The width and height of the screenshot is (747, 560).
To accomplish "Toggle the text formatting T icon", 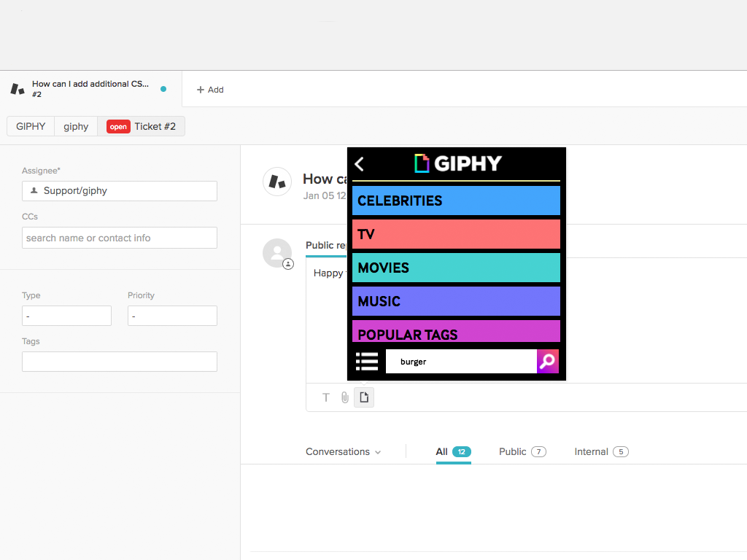I will [326, 397].
